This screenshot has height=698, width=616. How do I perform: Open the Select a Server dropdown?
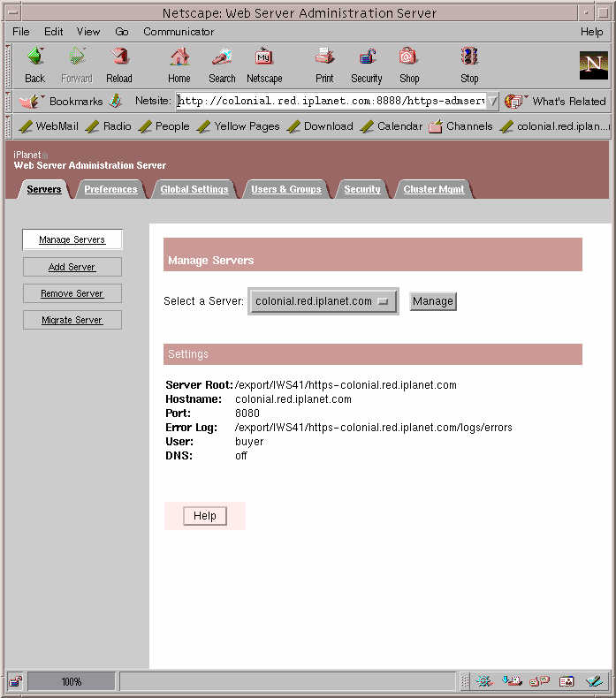coord(323,301)
